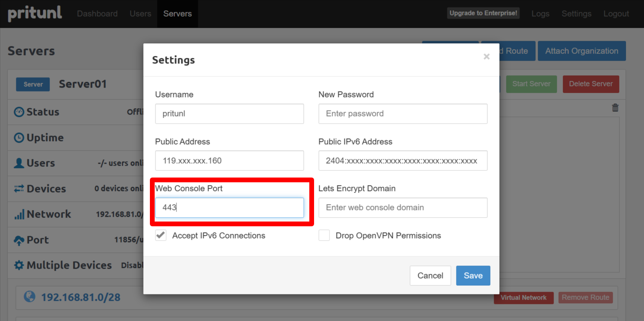Click the Cancel button
Image resolution: width=644 pixels, height=321 pixels.
(430, 275)
